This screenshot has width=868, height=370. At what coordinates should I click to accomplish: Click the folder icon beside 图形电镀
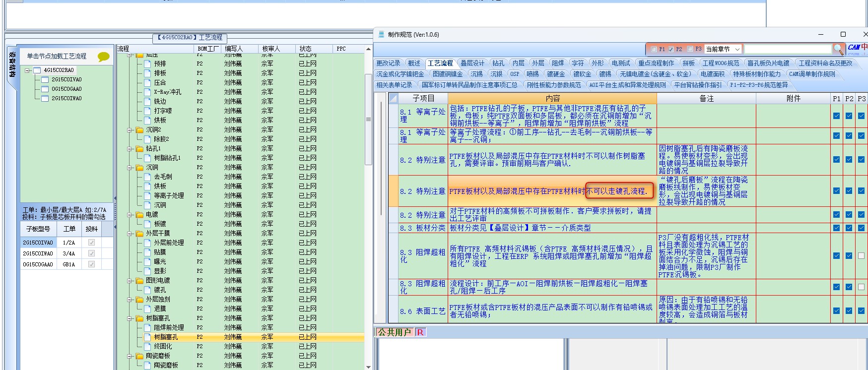(x=139, y=280)
